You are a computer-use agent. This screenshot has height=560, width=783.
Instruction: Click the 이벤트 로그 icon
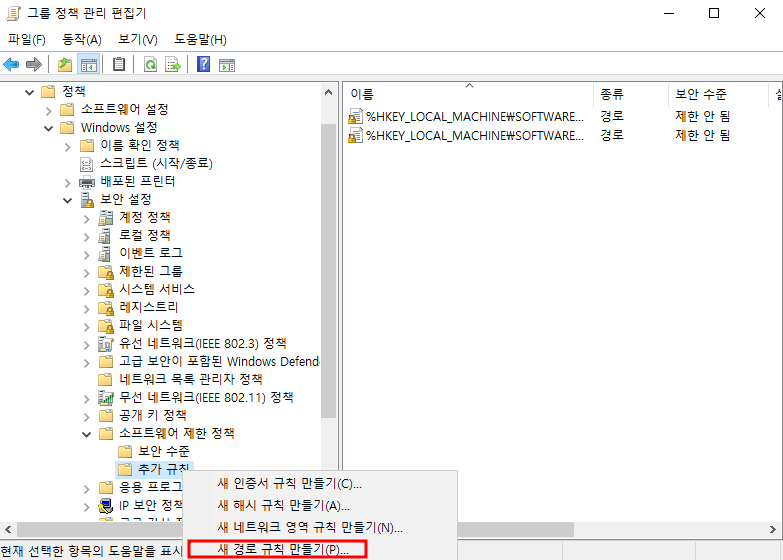pyautogui.click(x=105, y=254)
